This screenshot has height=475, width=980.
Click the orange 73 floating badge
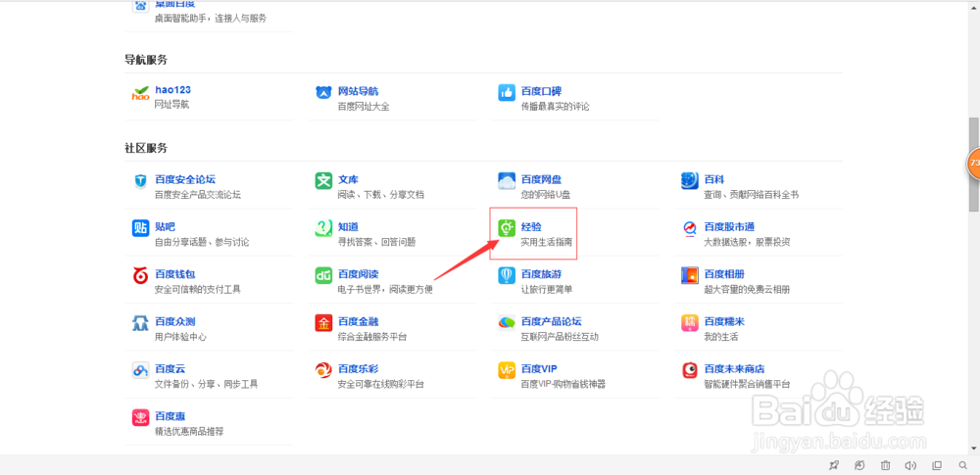coord(974,164)
